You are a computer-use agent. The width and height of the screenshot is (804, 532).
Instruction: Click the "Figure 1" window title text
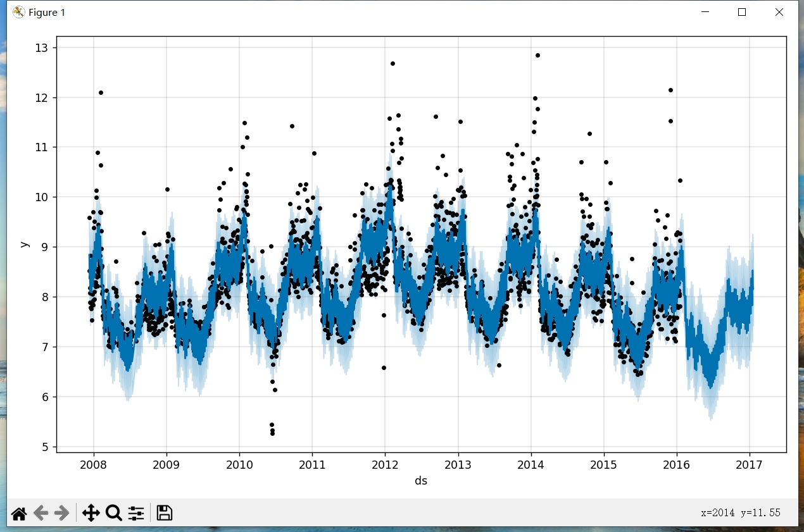point(47,13)
